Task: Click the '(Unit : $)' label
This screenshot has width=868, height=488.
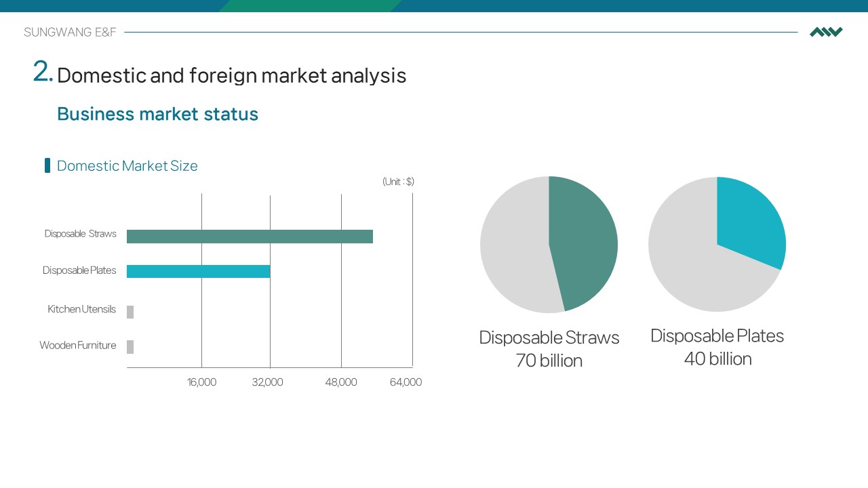Action: click(398, 182)
